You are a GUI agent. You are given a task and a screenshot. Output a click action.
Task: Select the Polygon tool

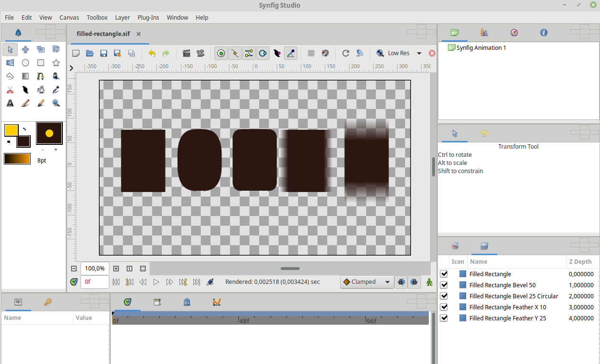pyautogui.click(x=10, y=76)
